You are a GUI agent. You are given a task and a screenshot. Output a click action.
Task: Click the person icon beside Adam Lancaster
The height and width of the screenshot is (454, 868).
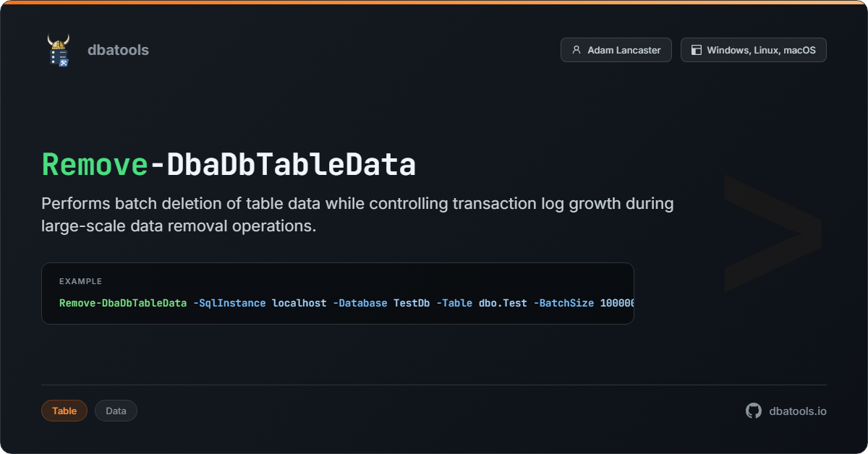point(576,50)
